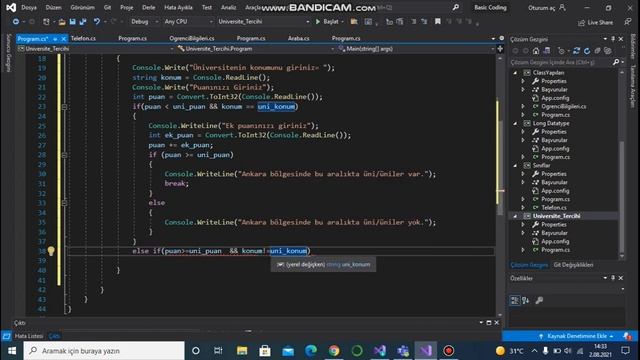Collapse the code block at line 23
The height and width of the screenshot is (360, 640).
(x=64, y=107)
